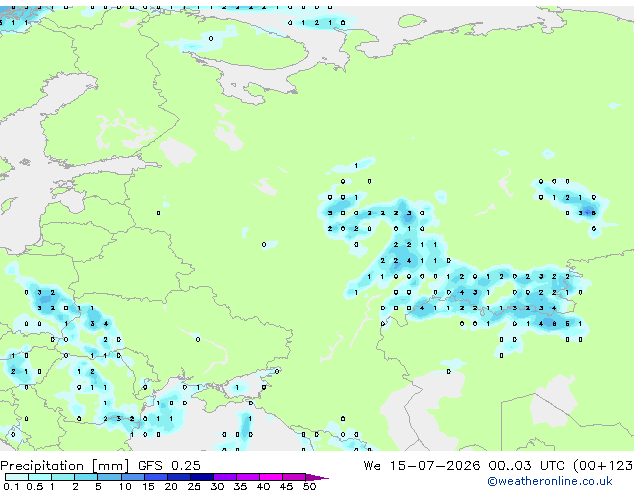Click the 1–2 mm legend swatch
Image resolution: width=634 pixels, height=490 pixels.
tap(63, 477)
